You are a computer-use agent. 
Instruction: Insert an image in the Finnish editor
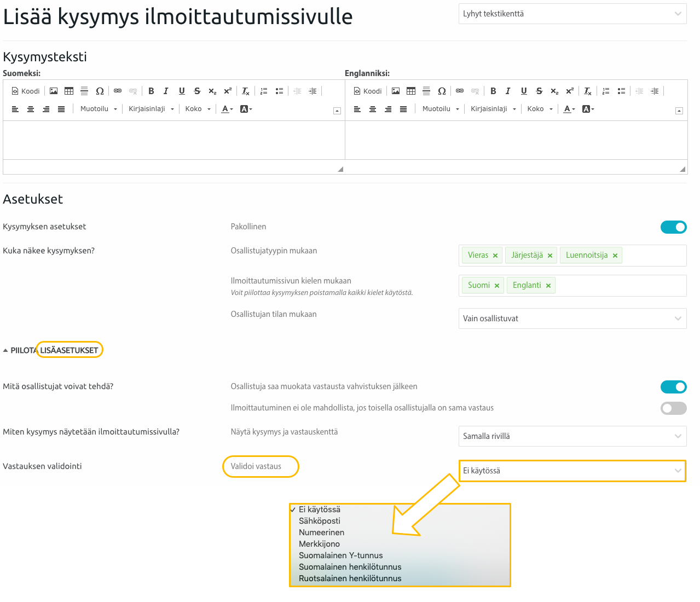[53, 91]
